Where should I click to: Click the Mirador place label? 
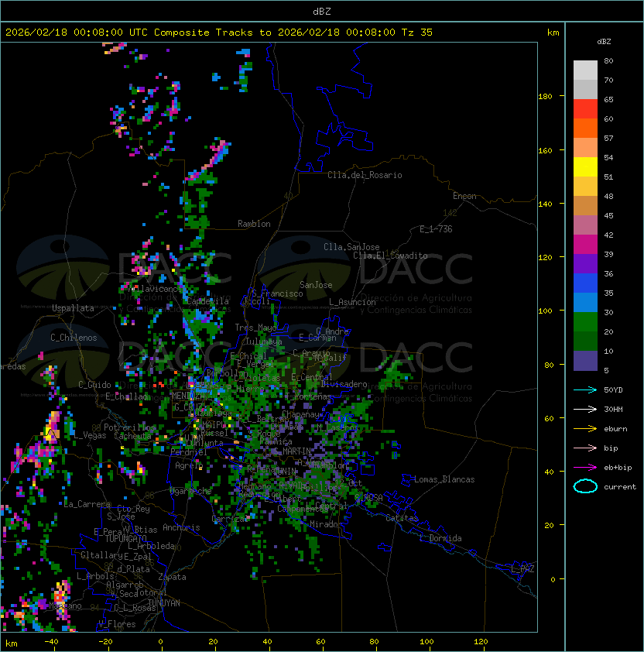326,524
